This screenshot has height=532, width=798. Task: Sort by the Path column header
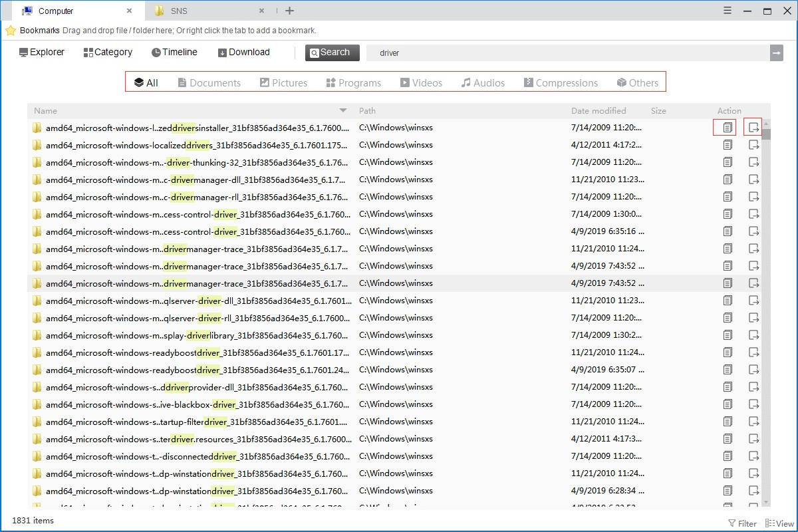click(x=367, y=110)
